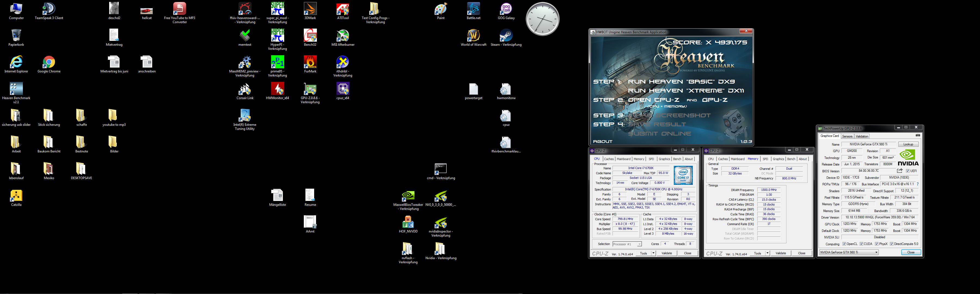
Task: Open the HWMonitor_x64 desktop icon
Action: [x=277, y=91]
